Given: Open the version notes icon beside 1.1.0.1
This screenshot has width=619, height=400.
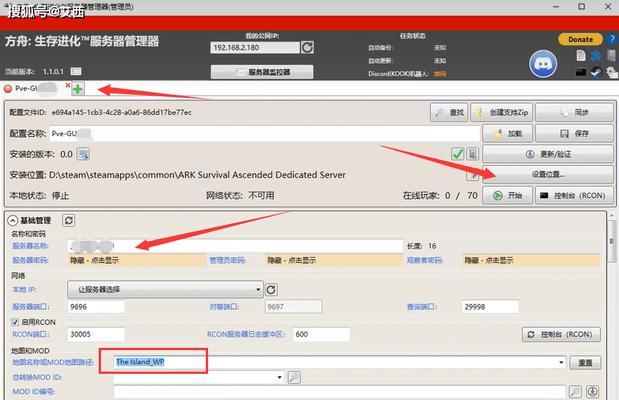Looking at the screenshot, I should [x=76, y=71].
